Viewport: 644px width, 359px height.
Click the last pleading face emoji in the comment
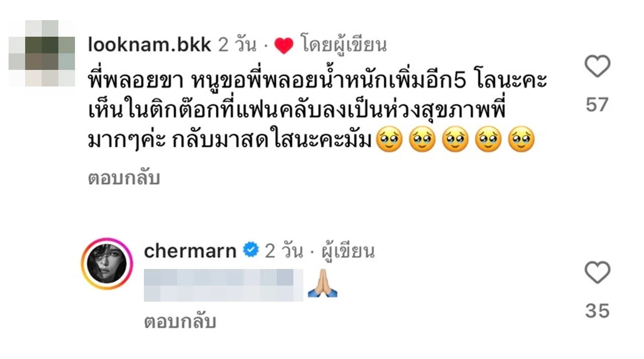coord(521,142)
